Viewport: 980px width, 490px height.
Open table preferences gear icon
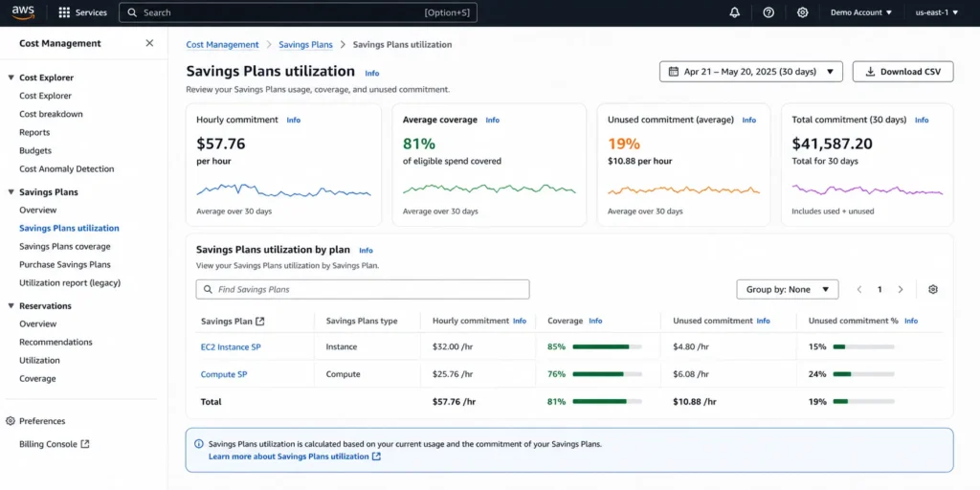pos(933,289)
